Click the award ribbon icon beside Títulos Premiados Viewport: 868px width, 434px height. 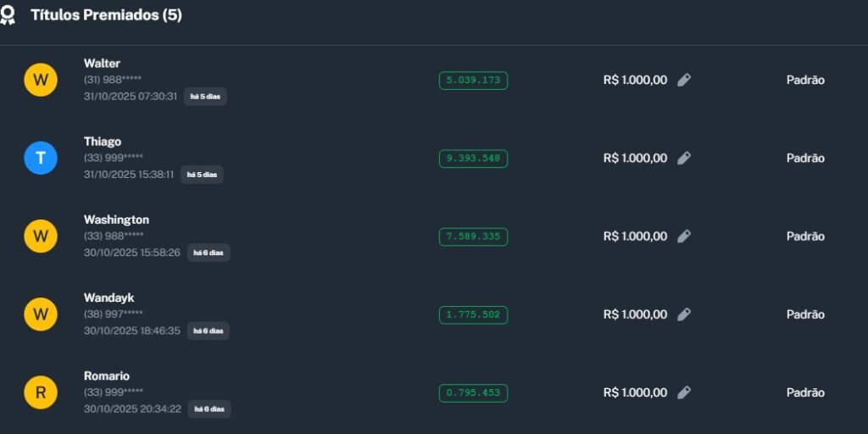tap(8, 15)
